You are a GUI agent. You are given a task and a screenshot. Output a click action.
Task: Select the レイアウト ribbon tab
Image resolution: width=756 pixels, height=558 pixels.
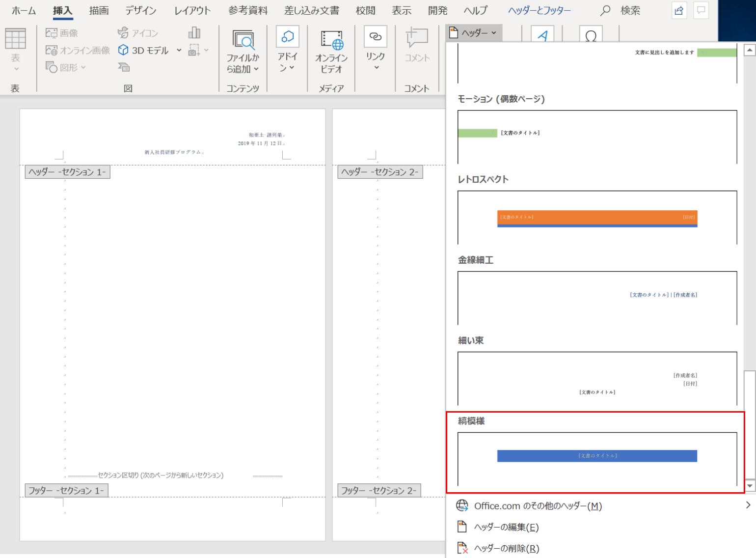[192, 10]
